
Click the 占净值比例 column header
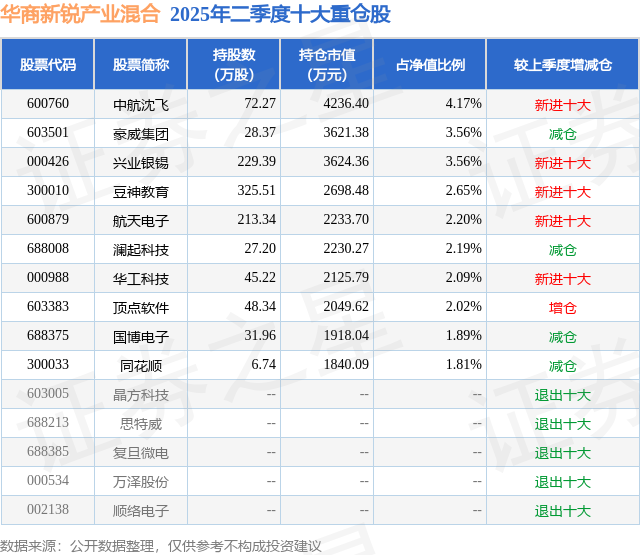[430, 64]
